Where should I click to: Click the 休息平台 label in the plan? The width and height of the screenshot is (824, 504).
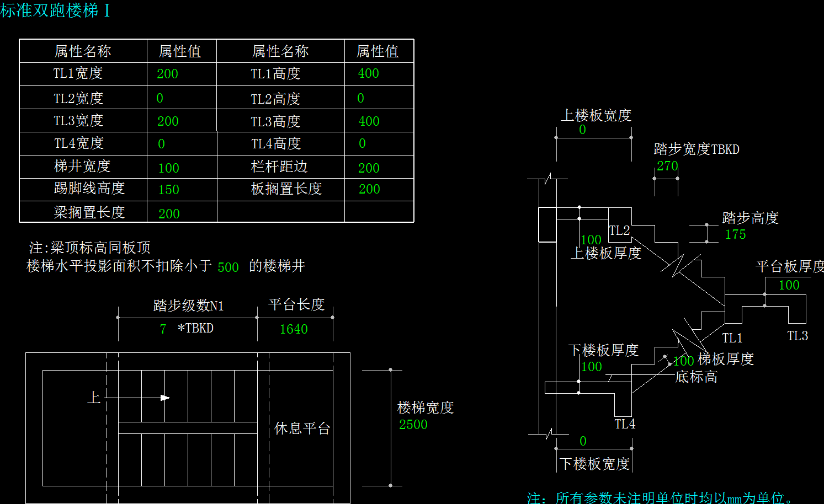(302, 428)
